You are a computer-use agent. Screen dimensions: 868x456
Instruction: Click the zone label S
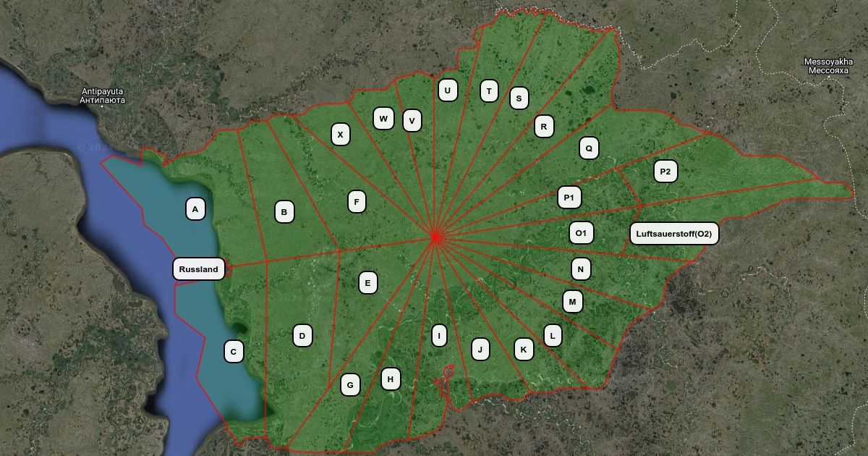[x=519, y=98]
